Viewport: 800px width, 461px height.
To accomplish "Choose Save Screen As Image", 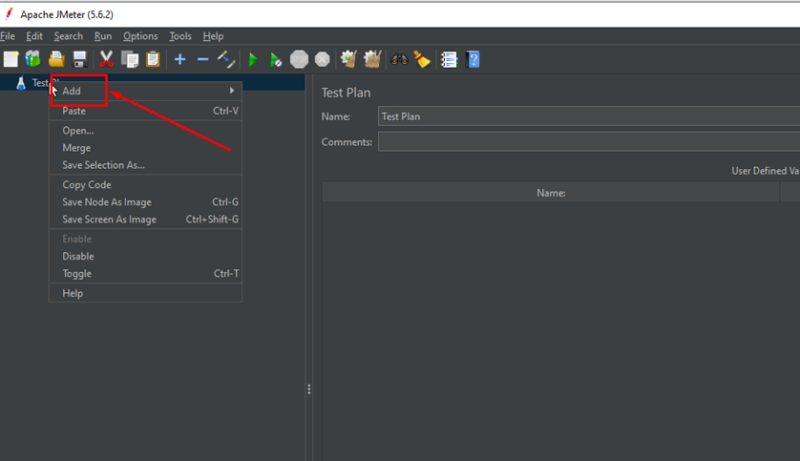I will tap(145, 219).
